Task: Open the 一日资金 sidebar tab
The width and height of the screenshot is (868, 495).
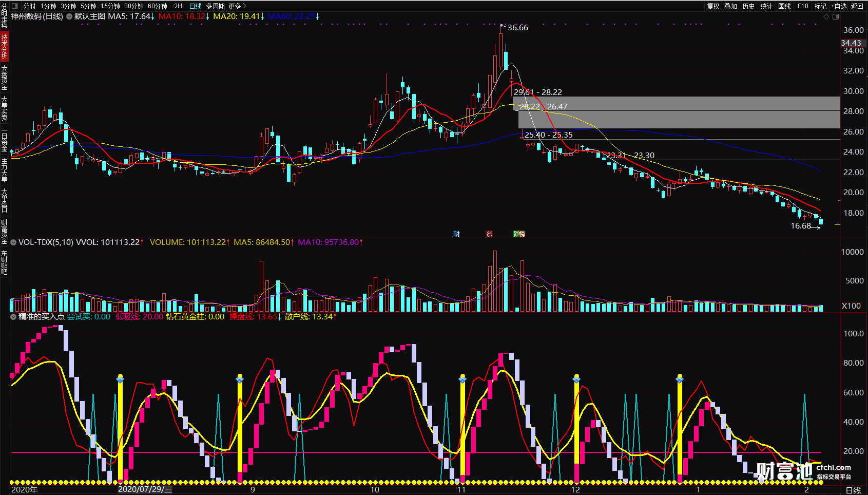Action: (x=4, y=139)
